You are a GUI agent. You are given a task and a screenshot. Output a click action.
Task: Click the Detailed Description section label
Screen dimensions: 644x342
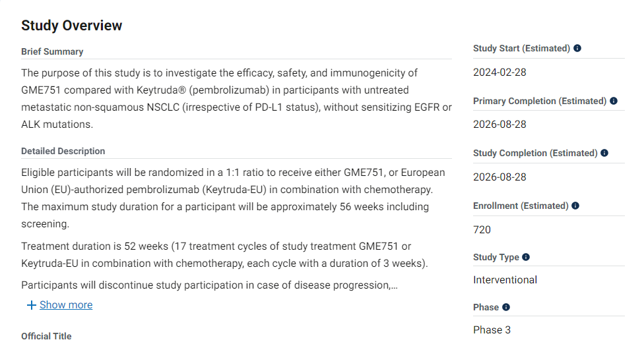pyautogui.click(x=63, y=151)
